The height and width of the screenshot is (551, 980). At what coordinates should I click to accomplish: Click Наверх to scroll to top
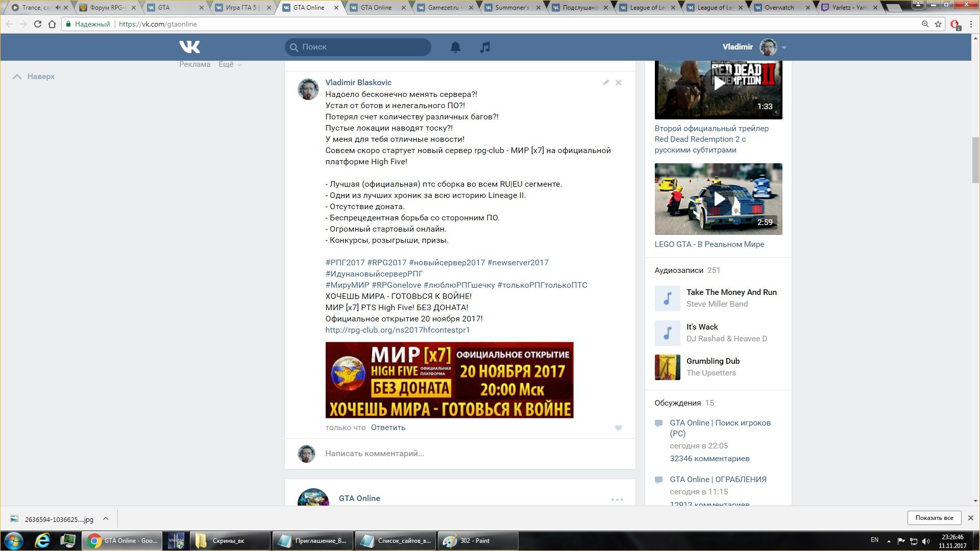pyautogui.click(x=34, y=77)
